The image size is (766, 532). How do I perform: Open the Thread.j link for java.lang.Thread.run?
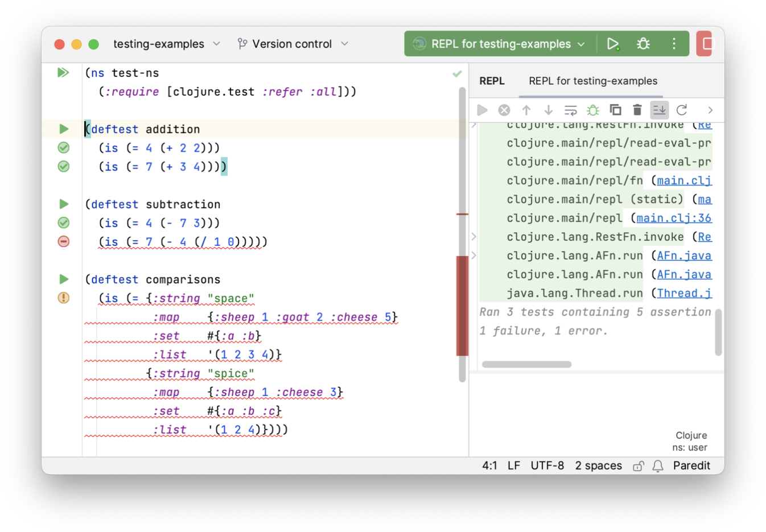coord(684,293)
